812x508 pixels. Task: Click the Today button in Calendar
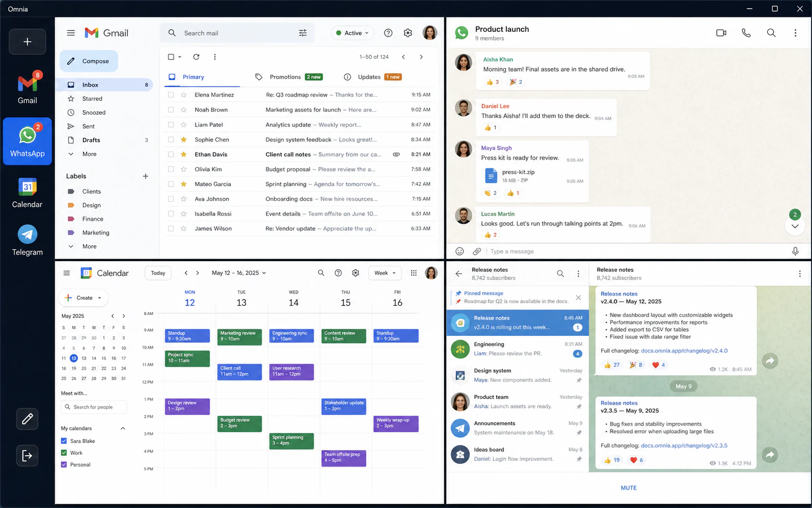(158, 273)
